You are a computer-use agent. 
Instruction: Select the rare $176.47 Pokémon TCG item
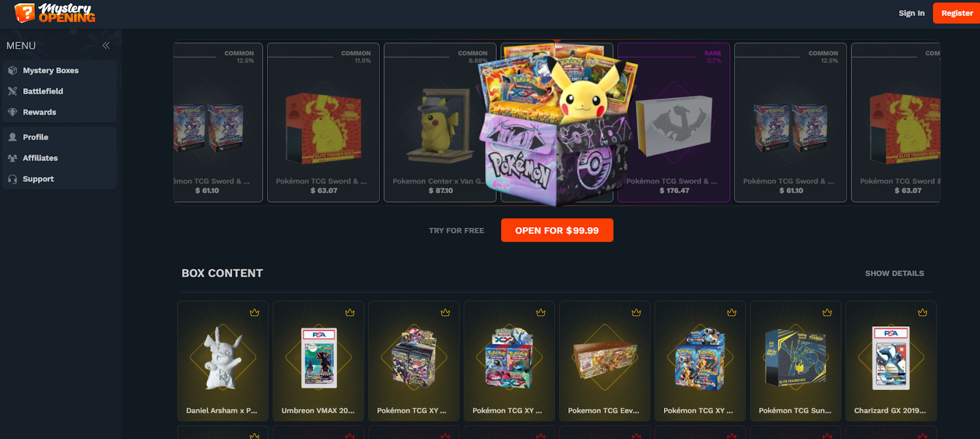tap(673, 122)
